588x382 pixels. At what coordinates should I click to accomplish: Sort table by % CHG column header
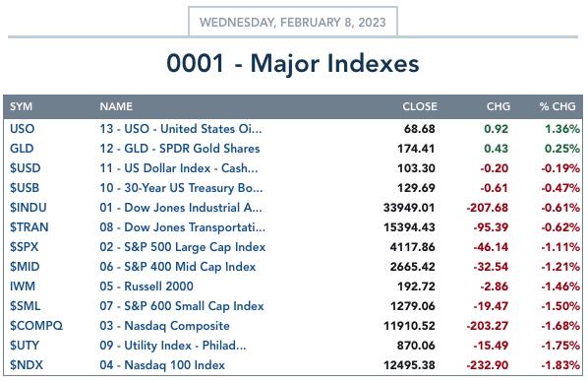[x=558, y=106]
